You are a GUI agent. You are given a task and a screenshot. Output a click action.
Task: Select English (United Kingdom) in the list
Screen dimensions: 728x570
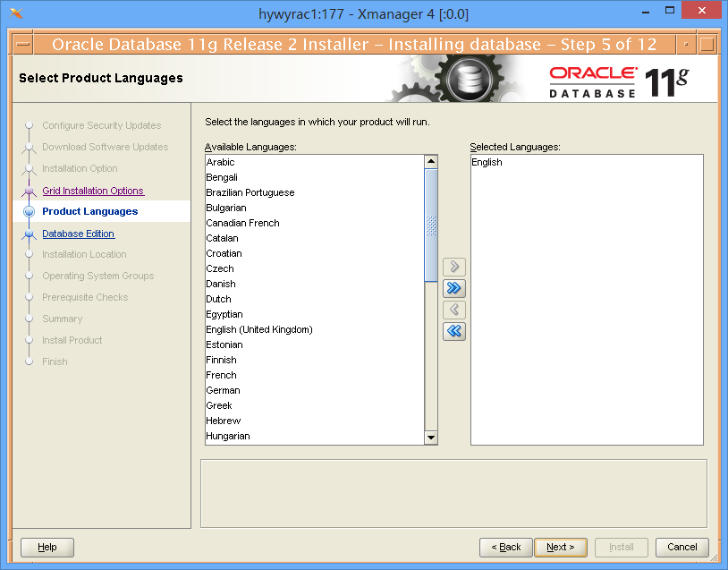(315, 329)
